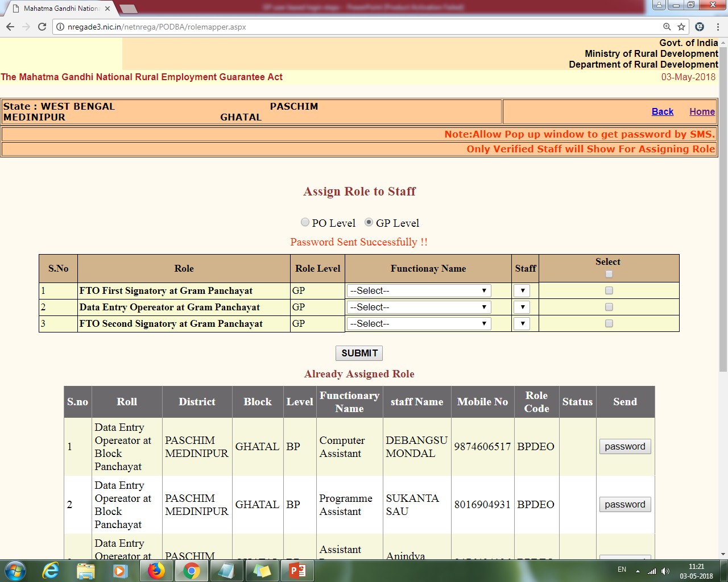The height and width of the screenshot is (582, 728).
Task: Open Windows Explorer from the taskbar
Action: (85, 570)
